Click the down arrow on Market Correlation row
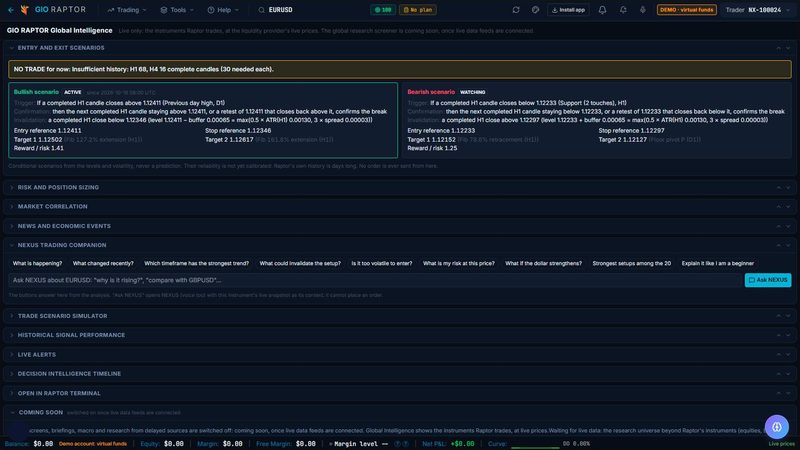This screenshot has width=800, height=450. point(788,207)
